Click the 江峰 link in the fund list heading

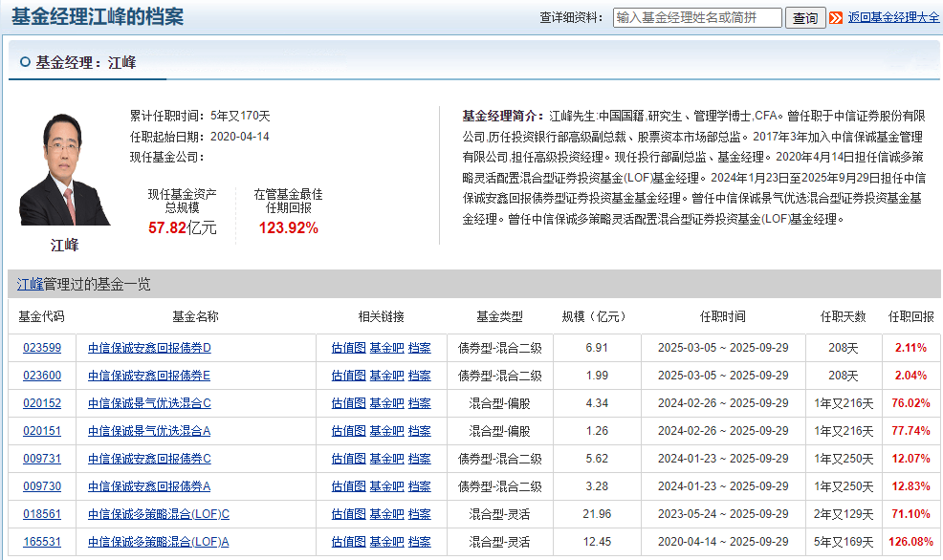[31, 285]
